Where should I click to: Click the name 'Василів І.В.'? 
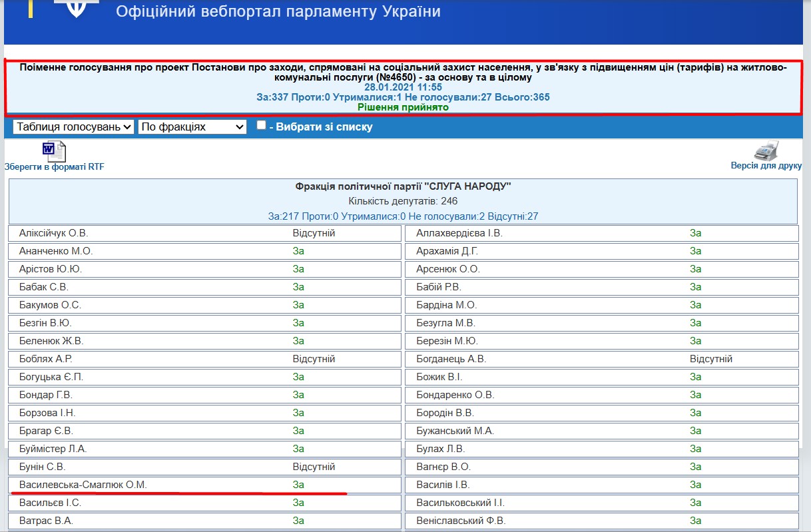[443, 485]
